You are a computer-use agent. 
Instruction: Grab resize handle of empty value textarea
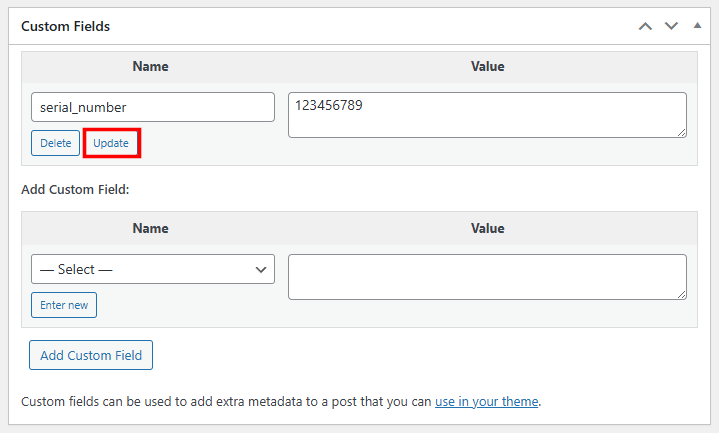681,294
